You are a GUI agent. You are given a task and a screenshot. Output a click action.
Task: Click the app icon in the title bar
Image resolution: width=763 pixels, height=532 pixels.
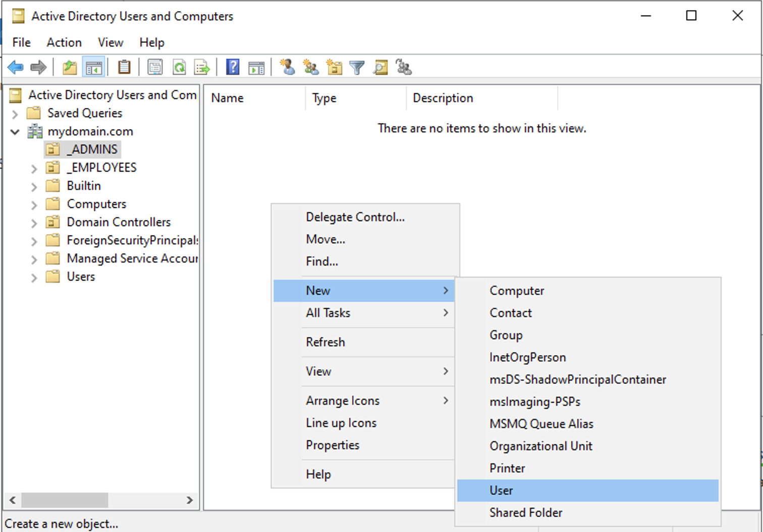coord(18,16)
